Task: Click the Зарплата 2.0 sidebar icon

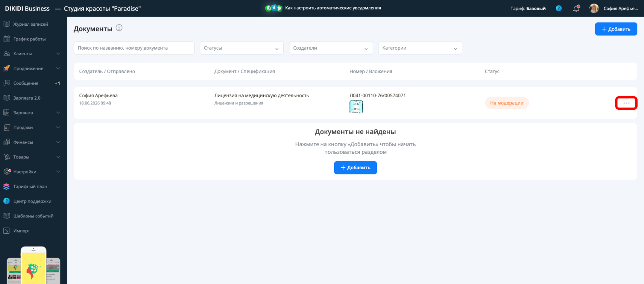Action: (x=6, y=98)
